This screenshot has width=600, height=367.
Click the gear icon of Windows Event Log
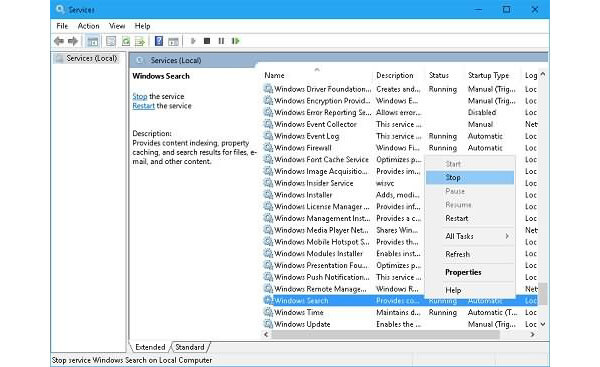click(x=268, y=136)
